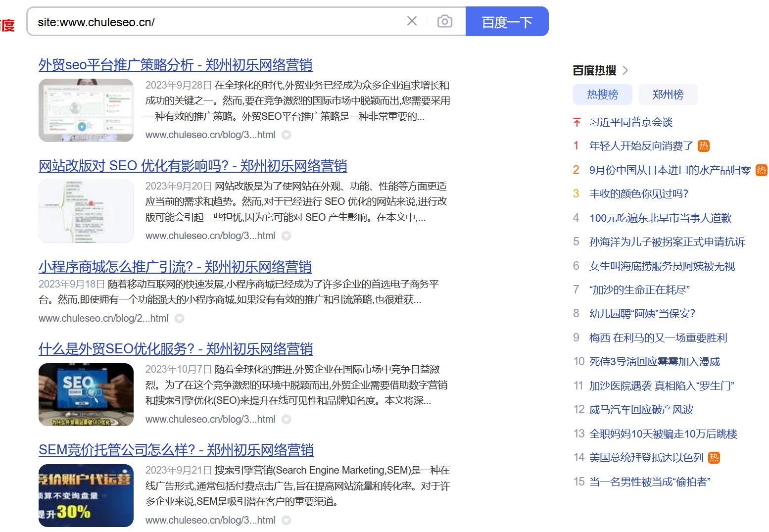This screenshot has width=769, height=532.
Task: Click thumbnail of 网站改版 SEO result
Action: click(86, 211)
